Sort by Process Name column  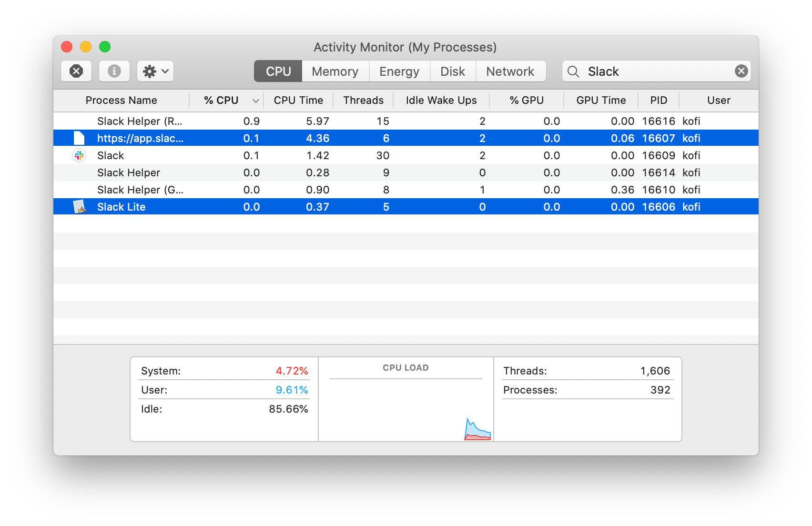(122, 101)
